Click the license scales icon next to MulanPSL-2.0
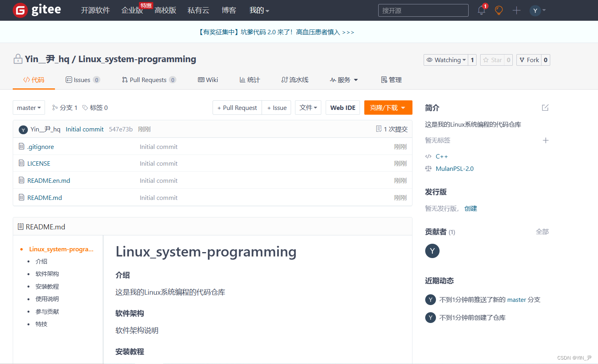This screenshot has width=598, height=364. tap(428, 168)
